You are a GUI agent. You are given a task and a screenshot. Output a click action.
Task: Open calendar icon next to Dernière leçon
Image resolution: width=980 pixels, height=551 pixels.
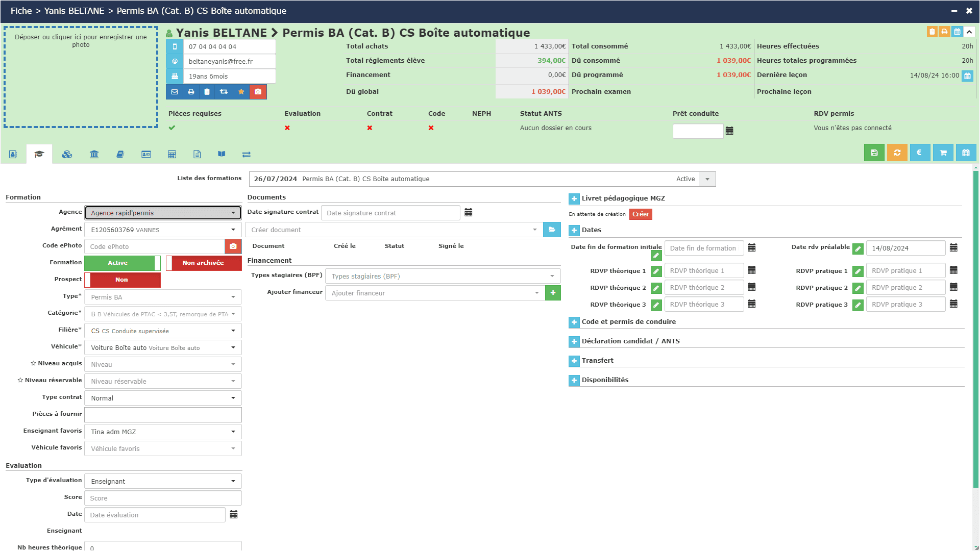967,76
